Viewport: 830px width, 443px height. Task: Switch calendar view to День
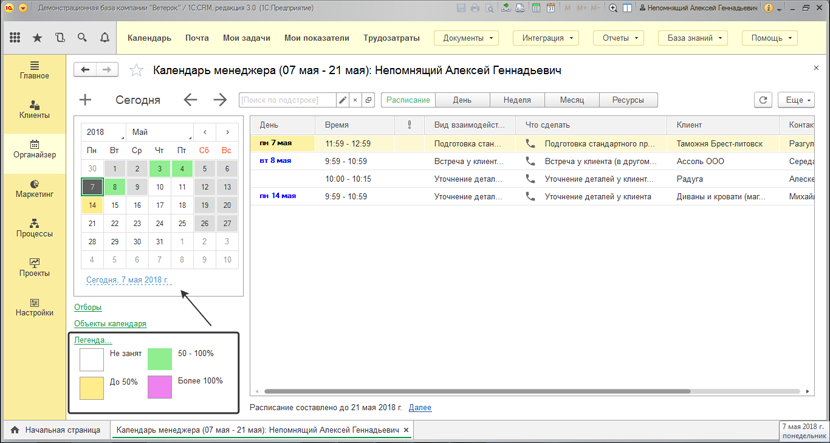(462, 100)
